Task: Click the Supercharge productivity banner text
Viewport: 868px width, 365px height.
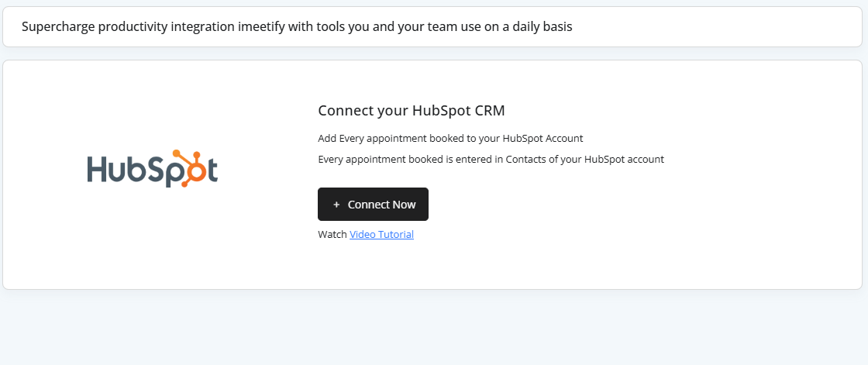Action: click(297, 27)
